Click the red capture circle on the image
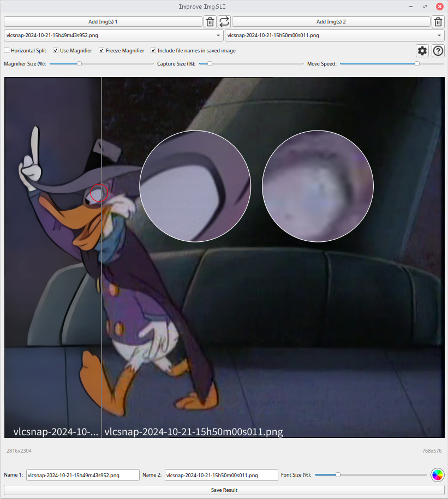 tap(99, 193)
